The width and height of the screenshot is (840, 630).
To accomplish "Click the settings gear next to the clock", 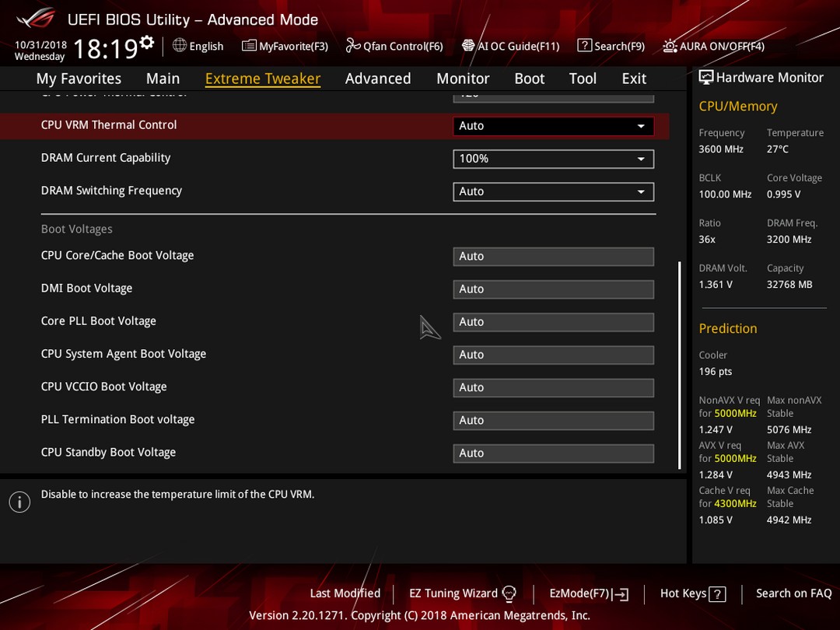I will 146,42.
